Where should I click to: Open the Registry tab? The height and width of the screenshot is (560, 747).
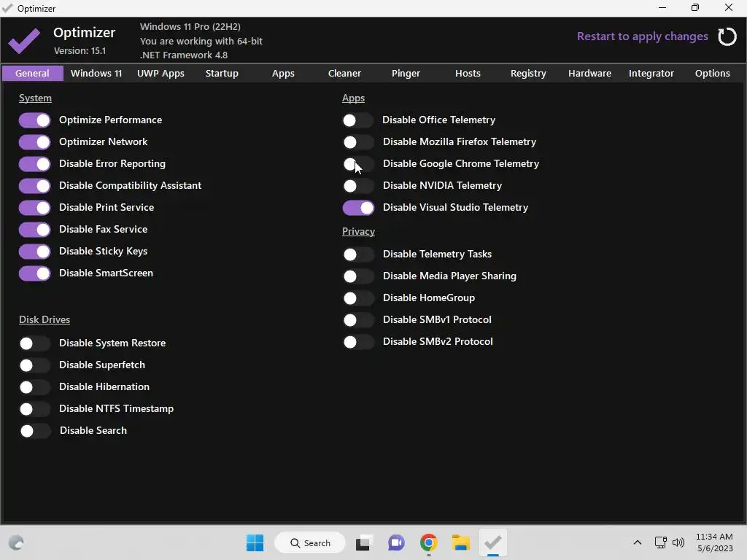pos(528,74)
